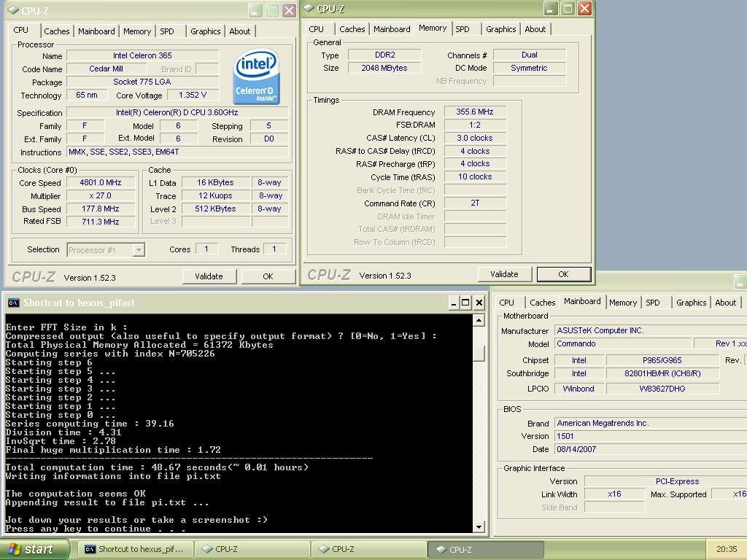Click console scrollbar down arrow

479,526
